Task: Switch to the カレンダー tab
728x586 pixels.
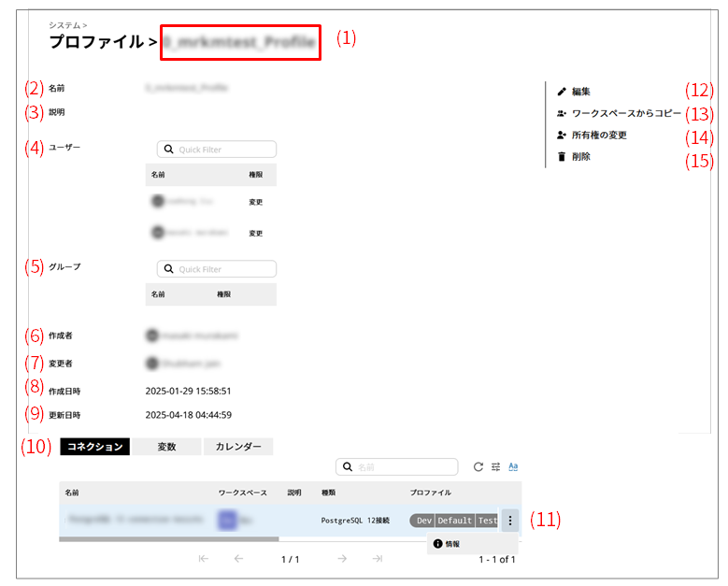Action: click(238, 447)
